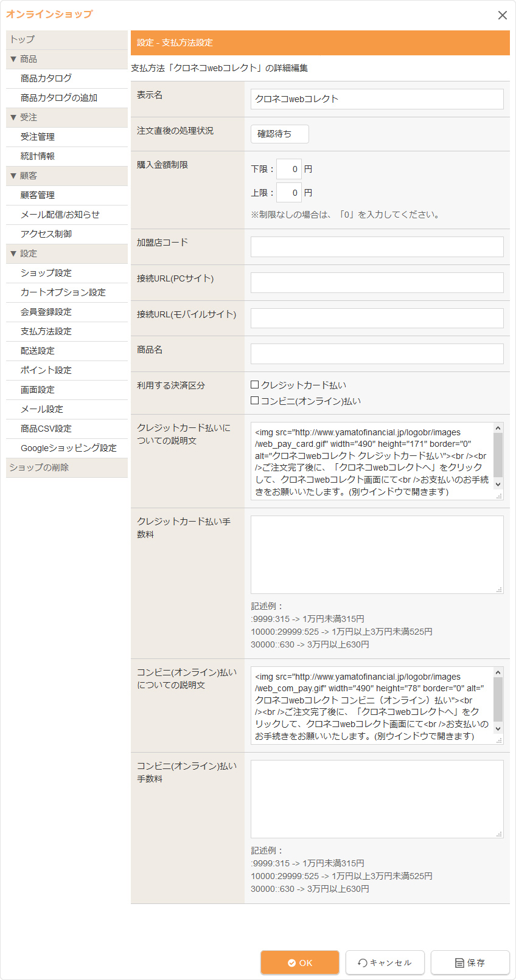
Task: Enable クレジットカード払い checkbox
Action: coord(255,385)
